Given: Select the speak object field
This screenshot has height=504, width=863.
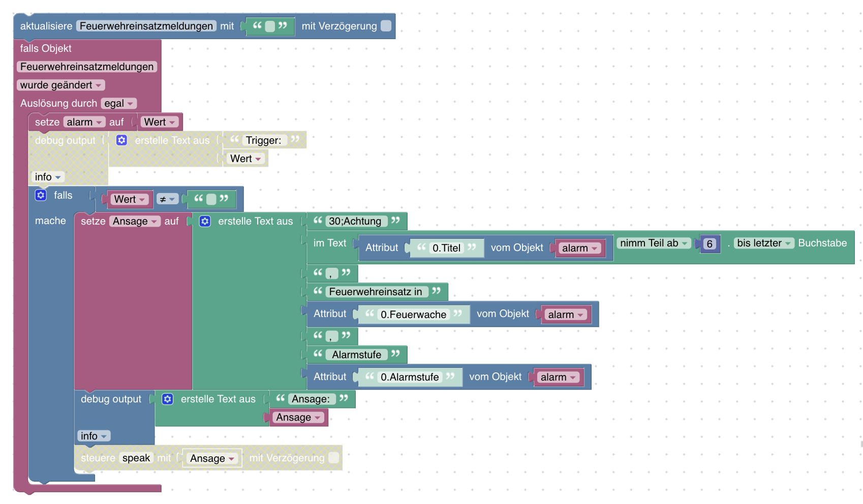Looking at the screenshot, I should 136,458.
